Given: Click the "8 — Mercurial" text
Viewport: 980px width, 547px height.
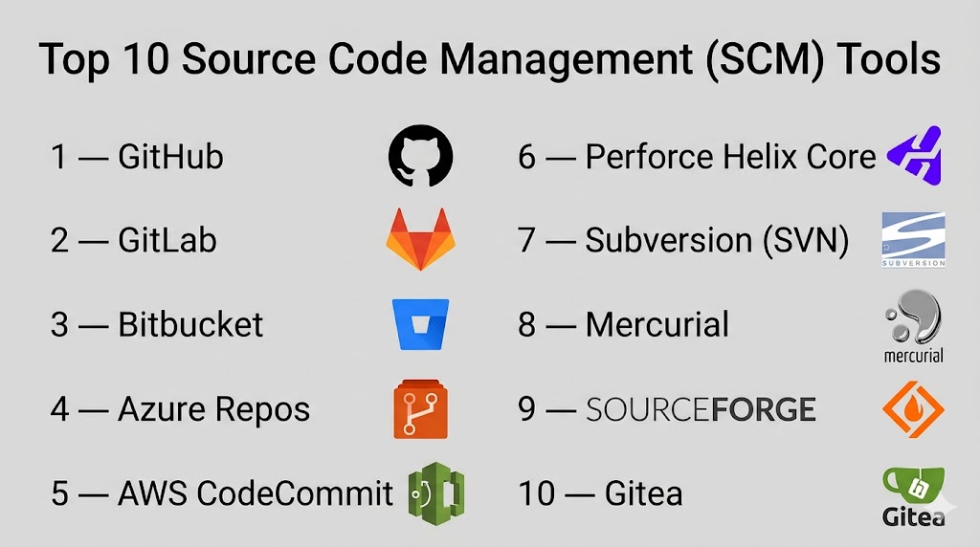Looking at the screenshot, I should (x=623, y=325).
